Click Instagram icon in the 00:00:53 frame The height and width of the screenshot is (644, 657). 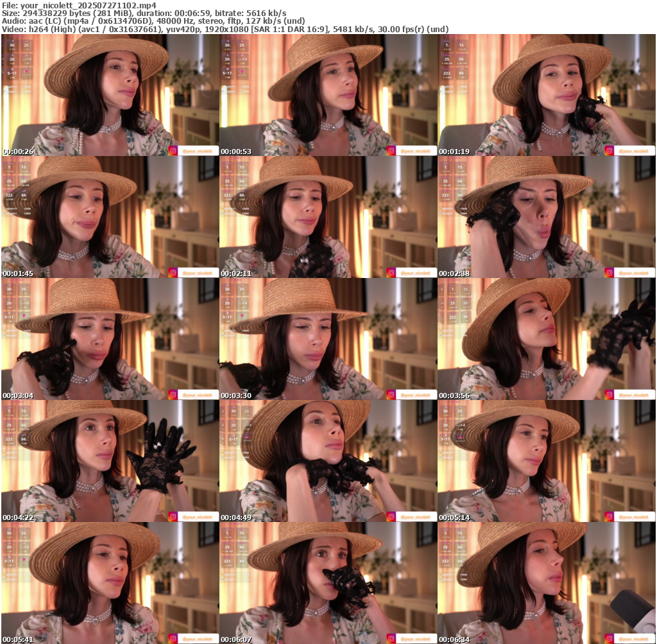click(391, 151)
